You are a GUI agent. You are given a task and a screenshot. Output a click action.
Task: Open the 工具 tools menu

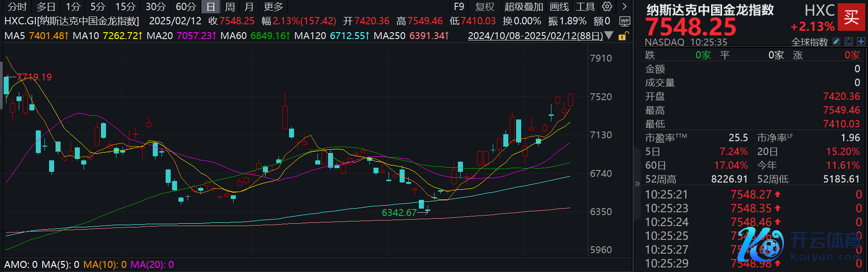[585, 7]
